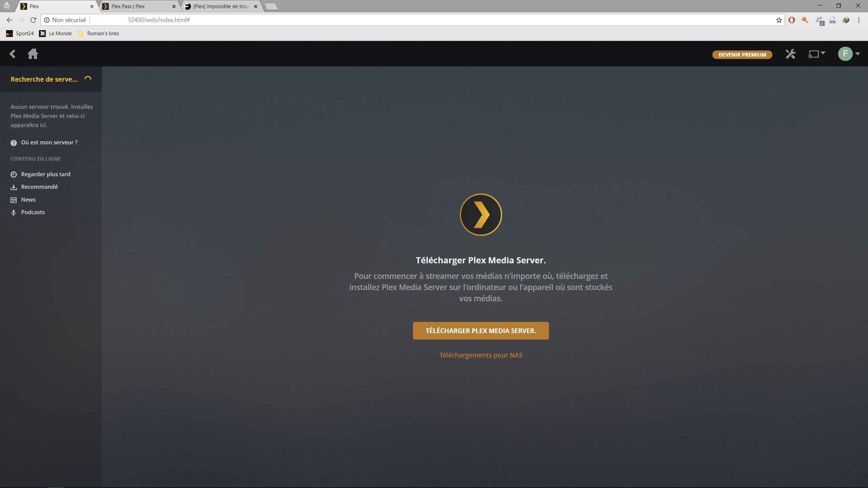Click the DEVENIR PREMIUM button

pyautogui.click(x=742, y=55)
